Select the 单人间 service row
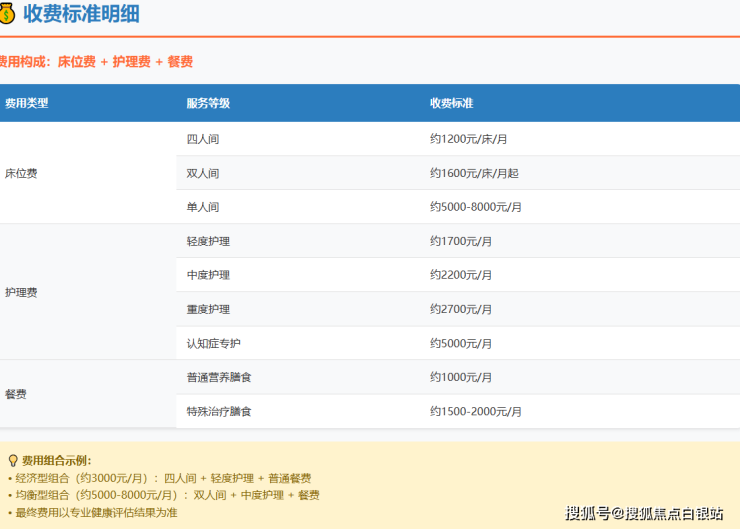Image resolution: width=740 pixels, height=529 pixels. pyautogui.click(x=203, y=207)
